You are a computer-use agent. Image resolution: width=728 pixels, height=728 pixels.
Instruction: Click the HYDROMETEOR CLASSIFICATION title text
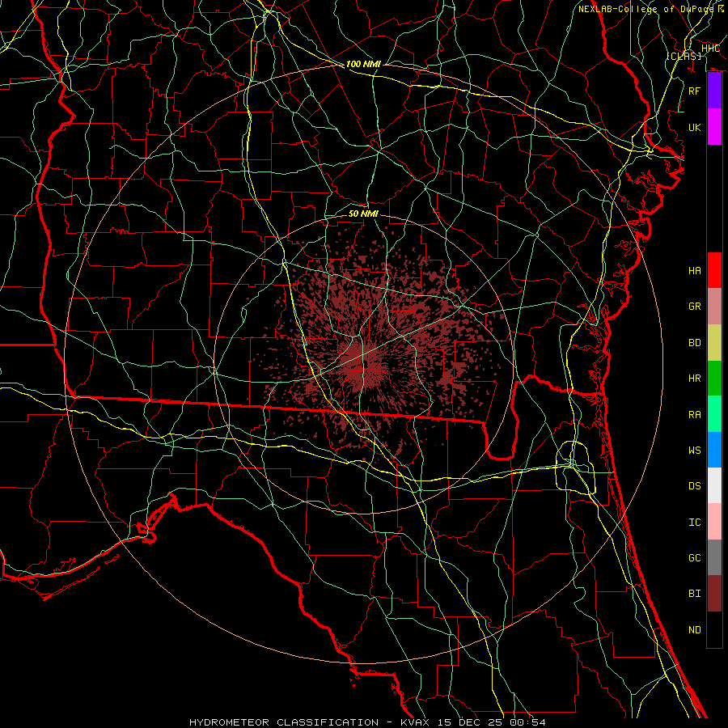tap(284, 722)
